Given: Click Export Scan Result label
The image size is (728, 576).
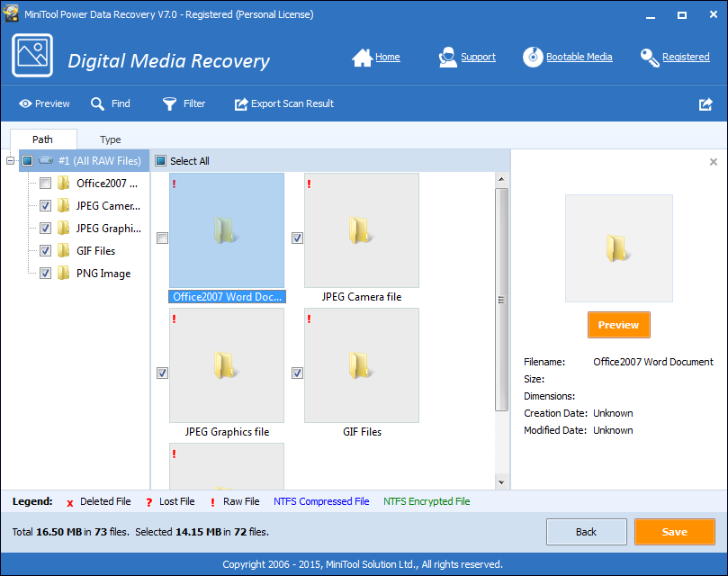Looking at the screenshot, I should [x=292, y=103].
